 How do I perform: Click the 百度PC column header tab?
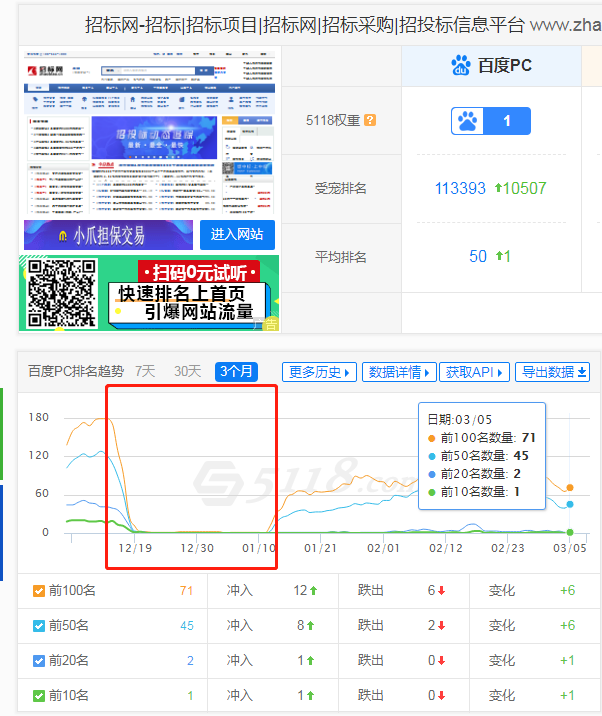tap(491, 66)
